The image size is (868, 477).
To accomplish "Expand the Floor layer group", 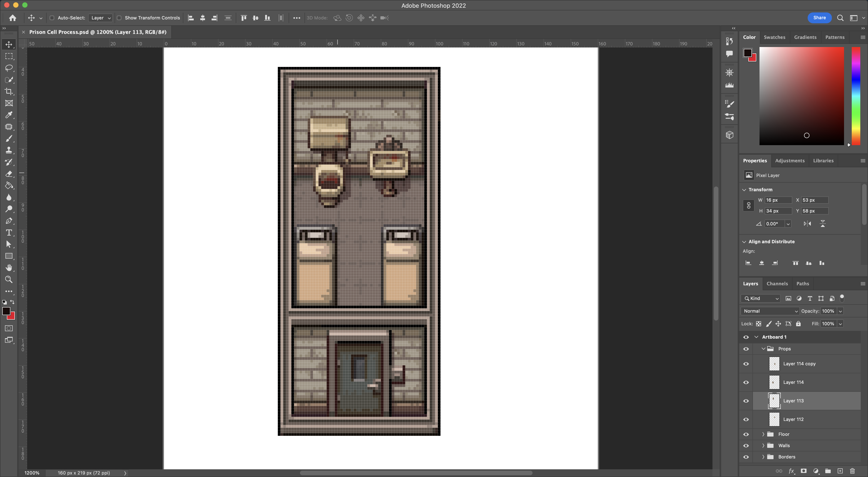I will [x=763, y=434].
